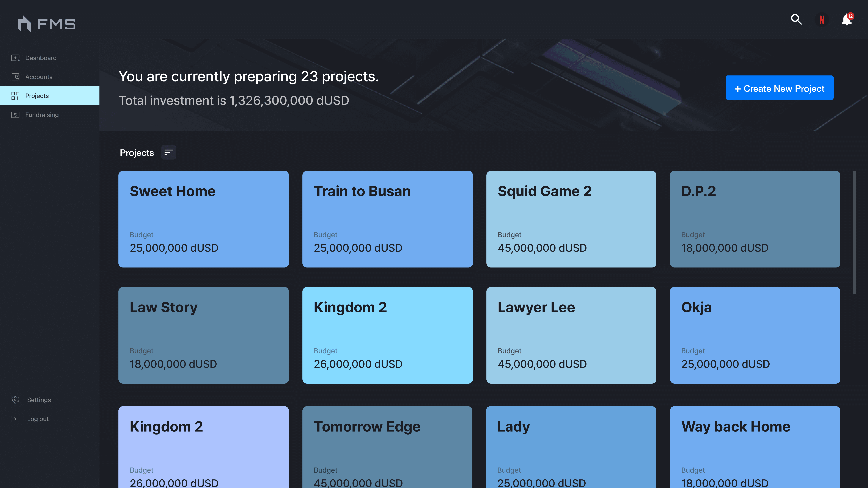Click the Log out icon
This screenshot has height=488, width=868.
point(16,419)
